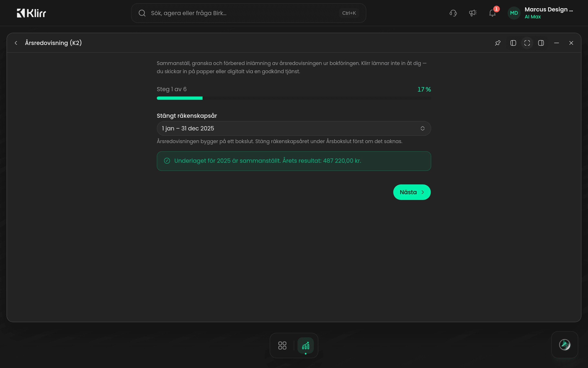This screenshot has width=588, height=368.
Task: Click the Klirr logo
Action: tap(31, 13)
